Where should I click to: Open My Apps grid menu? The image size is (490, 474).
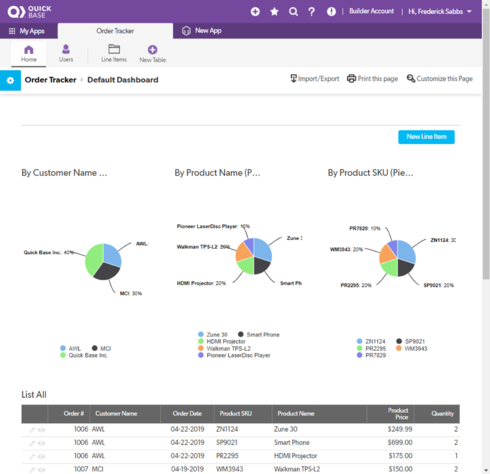(26, 31)
